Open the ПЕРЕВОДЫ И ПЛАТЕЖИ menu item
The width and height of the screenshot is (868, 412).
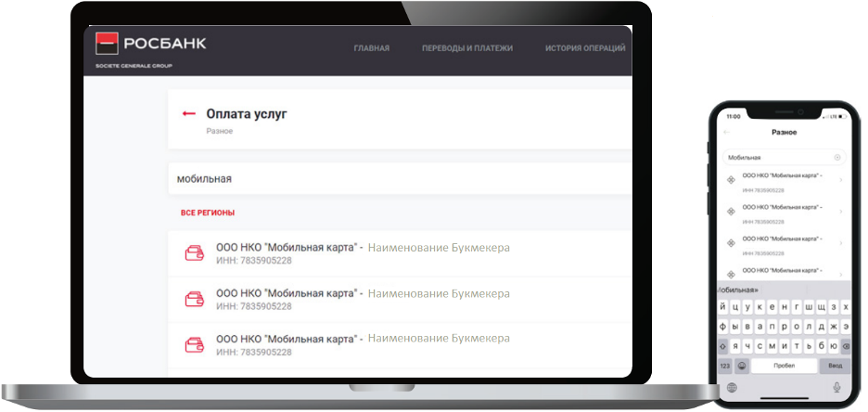tap(467, 48)
